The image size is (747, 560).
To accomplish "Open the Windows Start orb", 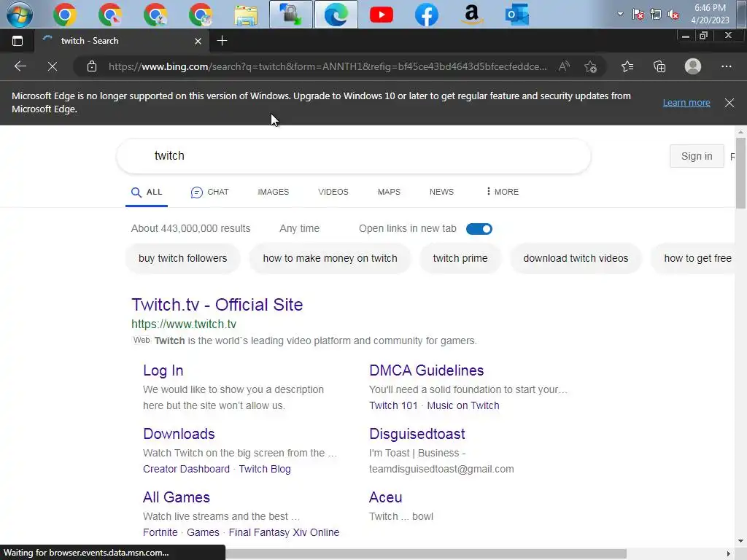I will pyautogui.click(x=20, y=15).
